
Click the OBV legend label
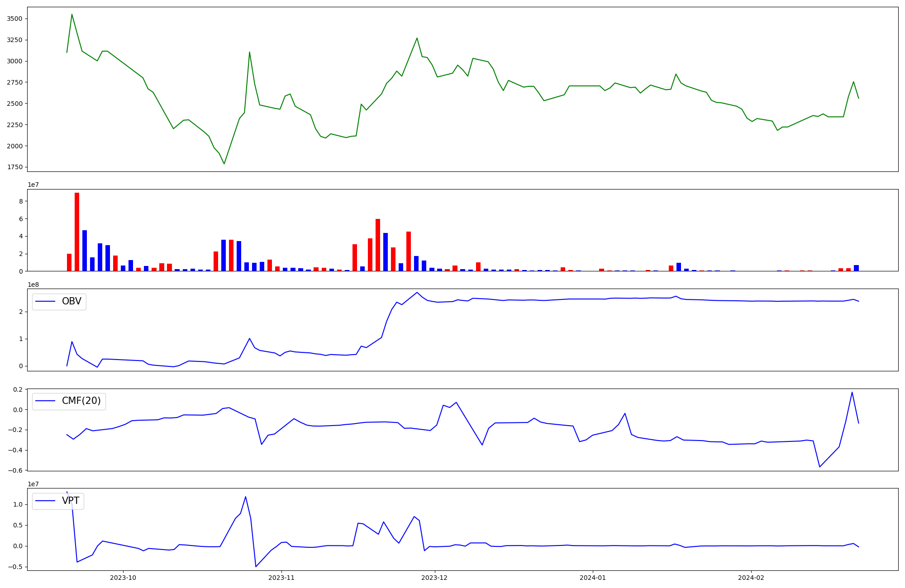click(71, 302)
